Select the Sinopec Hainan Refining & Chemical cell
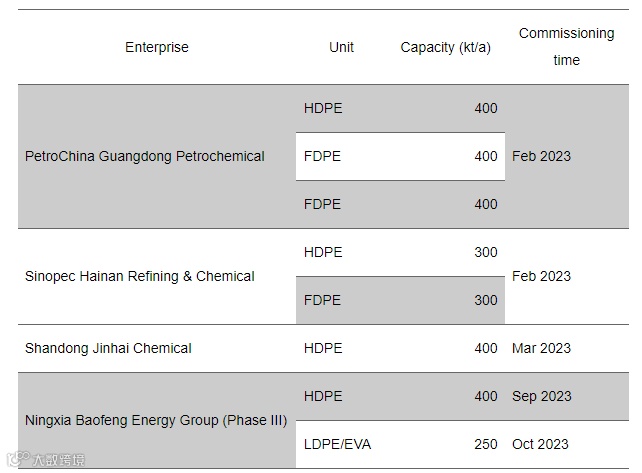The height and width of the screenshot is (473, 642). pos(140,276)
